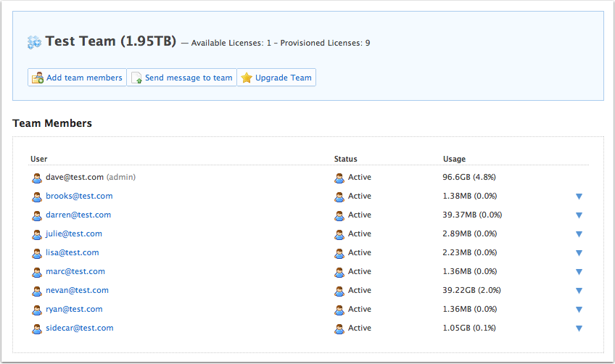Open the dropdown arrow for brooks@test.com
Viewport: 615px width, 364px height.
point(579,197)
